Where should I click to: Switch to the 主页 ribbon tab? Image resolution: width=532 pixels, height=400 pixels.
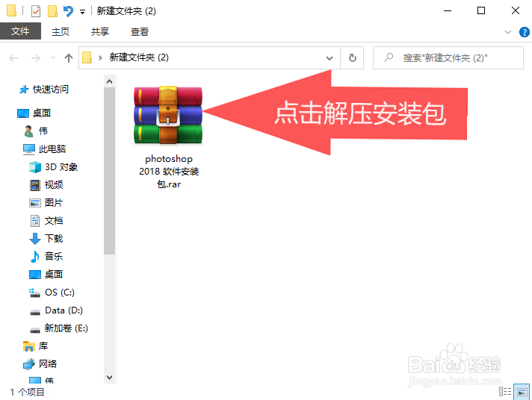tap(61, 31)
